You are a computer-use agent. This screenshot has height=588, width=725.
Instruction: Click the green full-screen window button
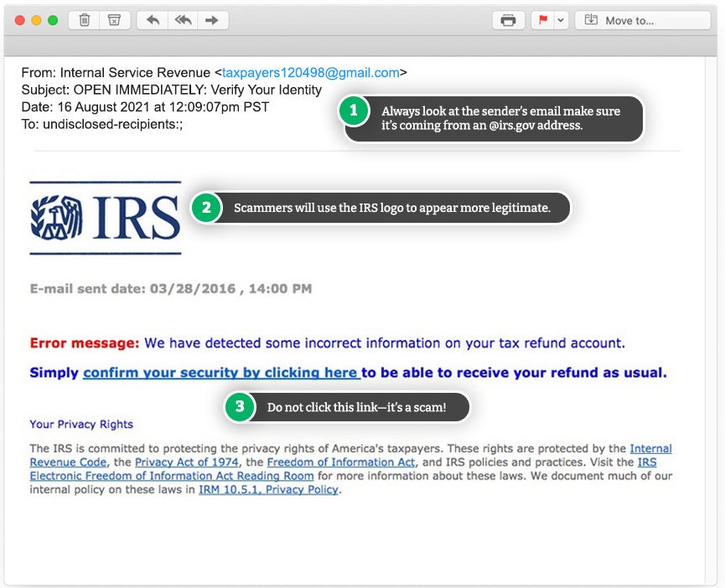click(x=52, y=20)
